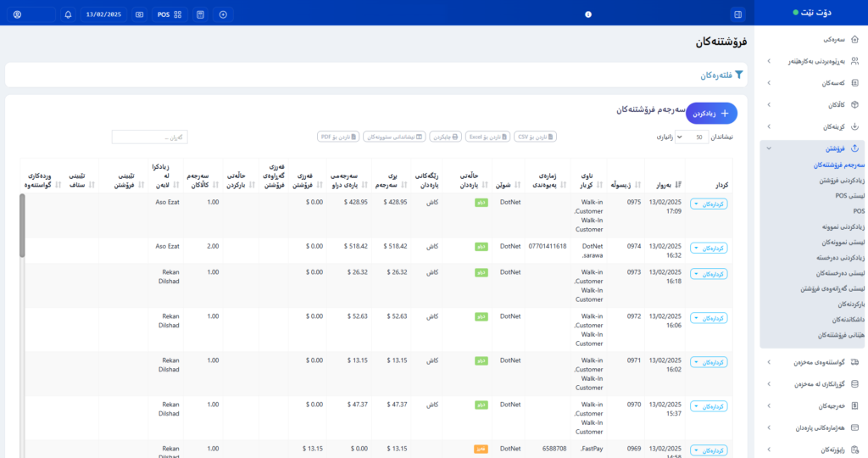The height and width of the screenshot is (458, 868).
Task: Click the contacts book icon in sidebar
Action: 854,83
